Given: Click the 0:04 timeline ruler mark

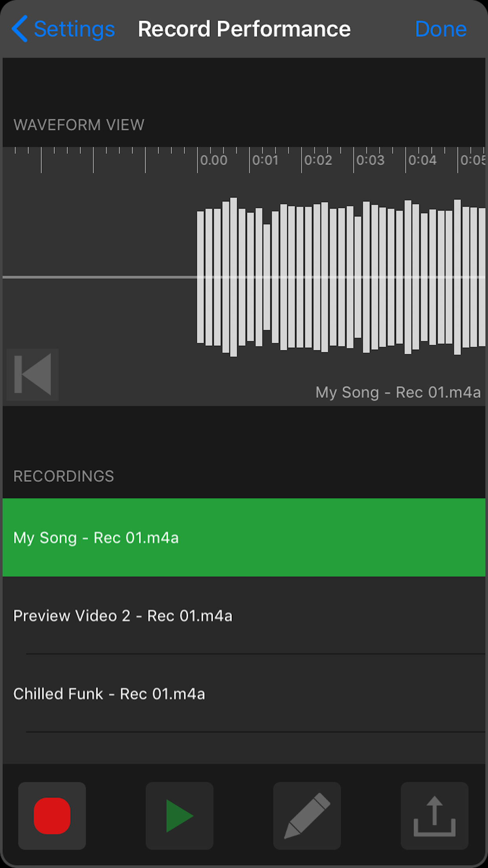Looking at the screenshot, I should [x=422, y=160].
